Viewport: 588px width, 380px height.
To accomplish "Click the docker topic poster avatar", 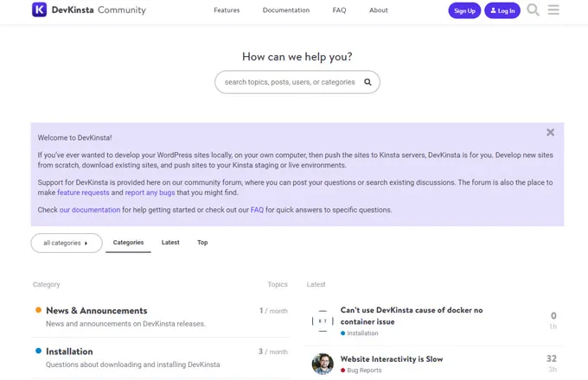I will (x=323, y=320).
